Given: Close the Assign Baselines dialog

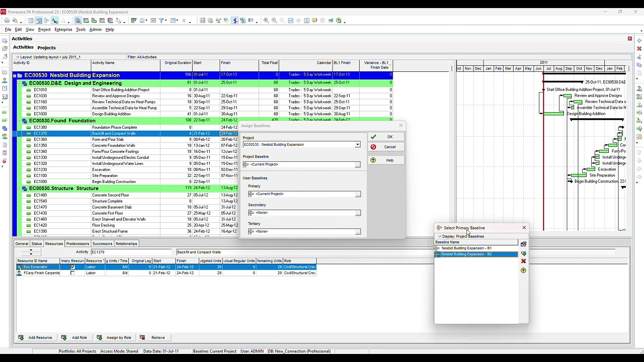Looking at the screenshot, I should 400,126.
